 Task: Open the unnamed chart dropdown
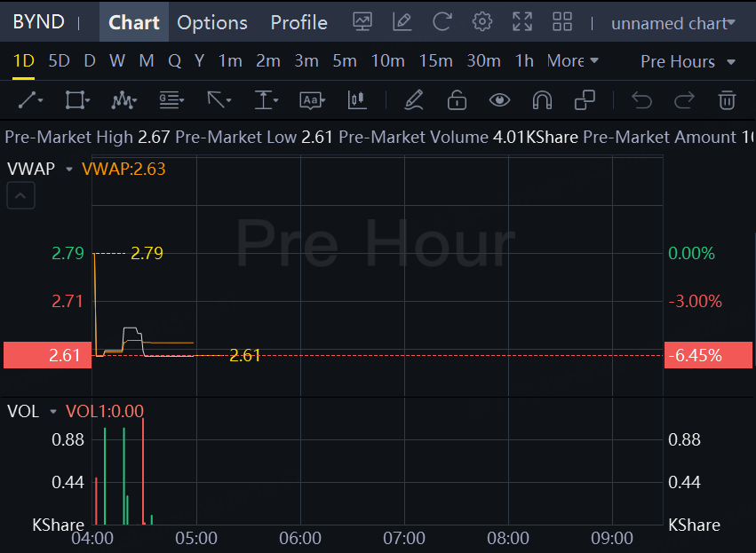(x=673, y=23)
